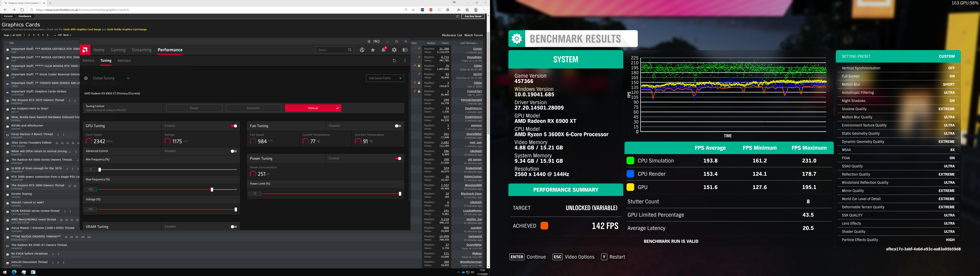Select the Performance tab
This screenshot has width=980, height=276.
170,50
